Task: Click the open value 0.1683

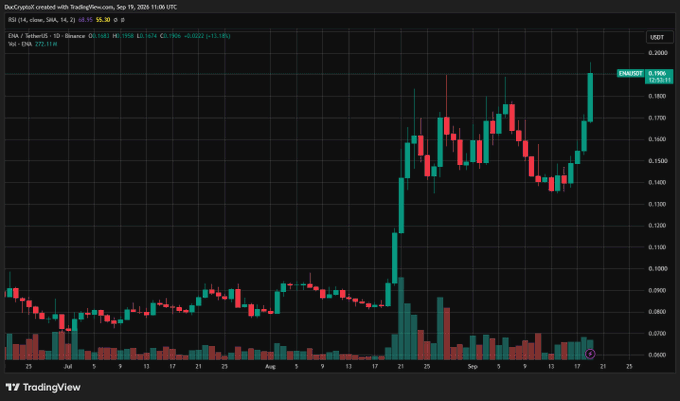Action: pos(101,36)
